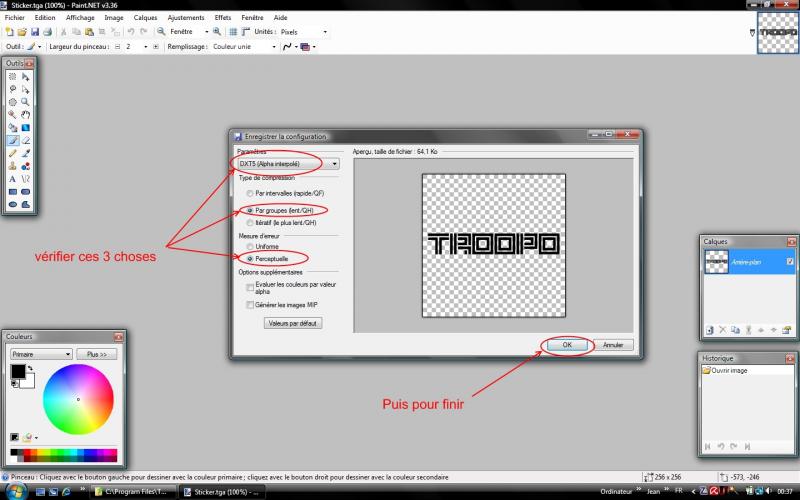Image resolution: width=800 pixels, height=500 pixels.
Task: Click Plus >> in Couleurs panel
Action: coord(96,354)
